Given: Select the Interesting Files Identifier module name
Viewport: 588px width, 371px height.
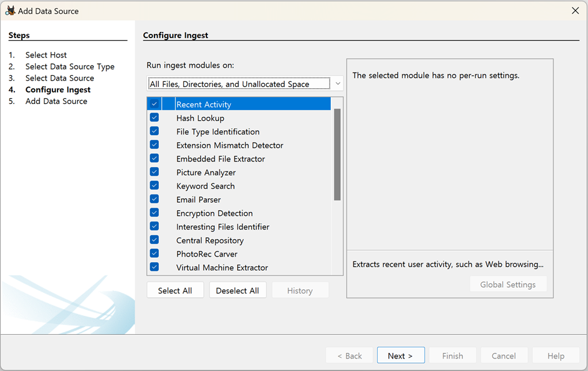Looking at the screenshot, I should click(x=223, y=226).
